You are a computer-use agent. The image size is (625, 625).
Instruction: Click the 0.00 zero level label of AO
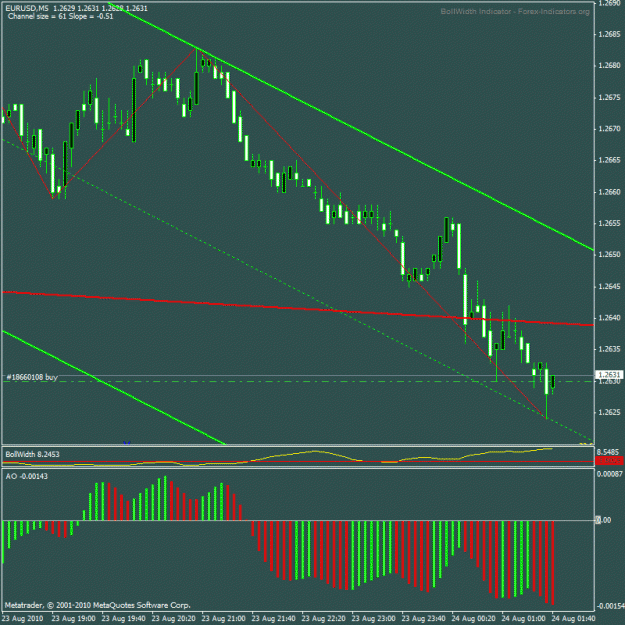click(604, 520)
